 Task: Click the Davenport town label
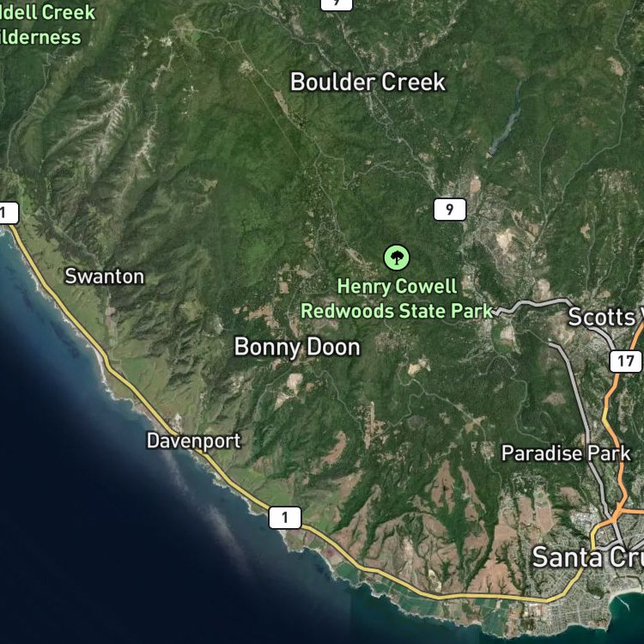tap(193, 441)
